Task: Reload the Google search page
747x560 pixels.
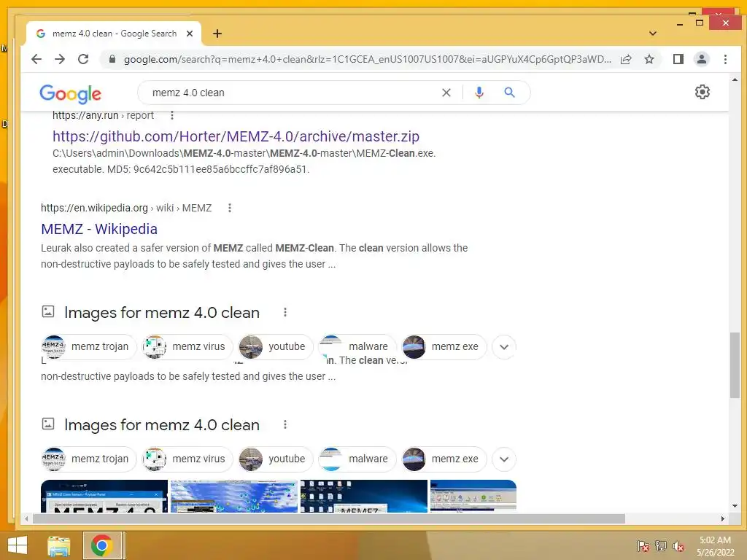Action: tap(83, 59)
